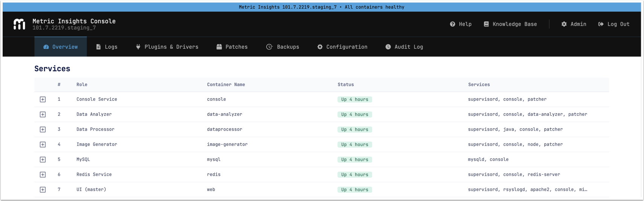644x201 pixels.
Task: Click the Console Service role cell
Action: pyautogui.click(x=97, y=99)
